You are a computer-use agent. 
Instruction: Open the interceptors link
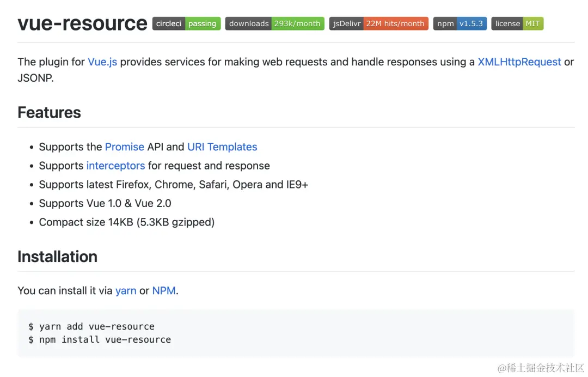point(115,166)
